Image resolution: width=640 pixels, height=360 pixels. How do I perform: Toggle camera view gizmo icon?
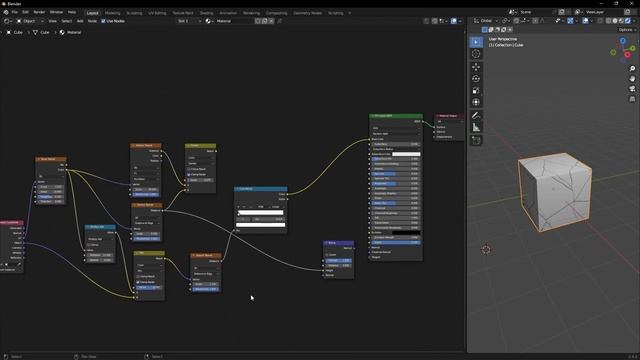tap(632, 89)
